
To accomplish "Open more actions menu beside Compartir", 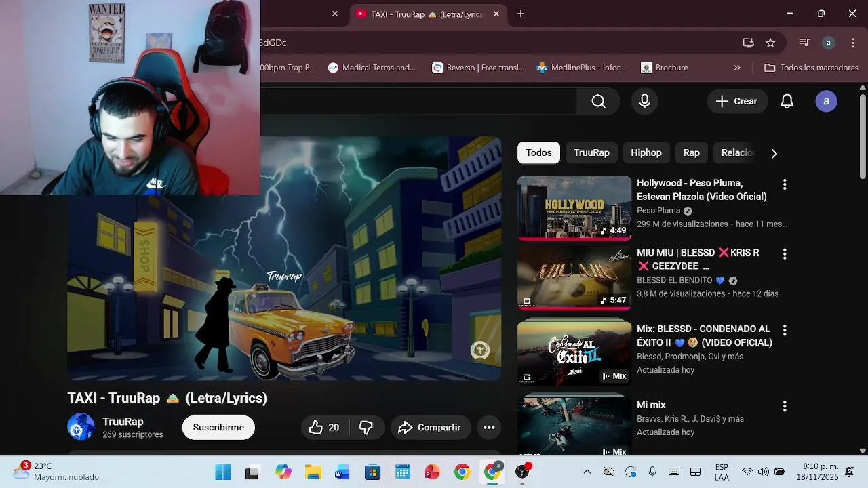I will pyautogui.click(x=489, y=428).
